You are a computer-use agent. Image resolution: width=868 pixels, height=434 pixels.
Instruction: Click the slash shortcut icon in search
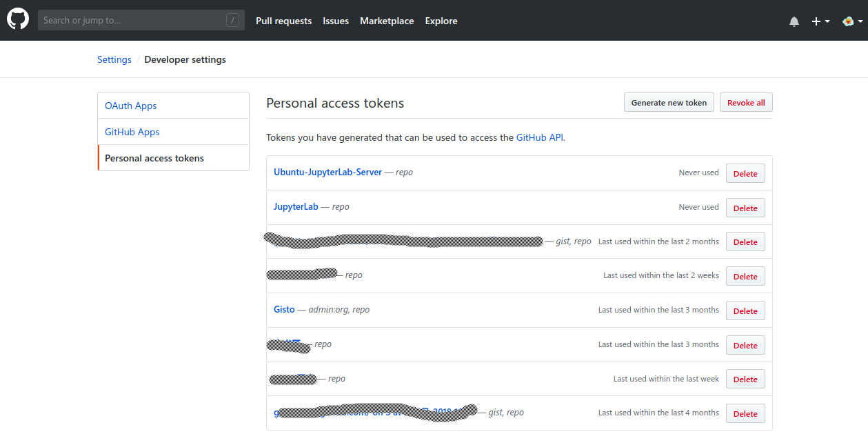tap(232, 20)
